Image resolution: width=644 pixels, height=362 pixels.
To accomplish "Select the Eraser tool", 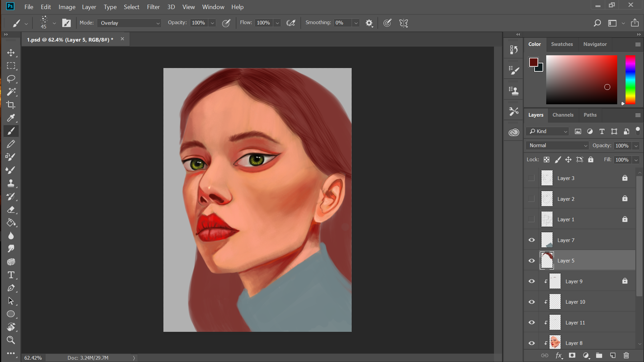I will coord(11,210).
